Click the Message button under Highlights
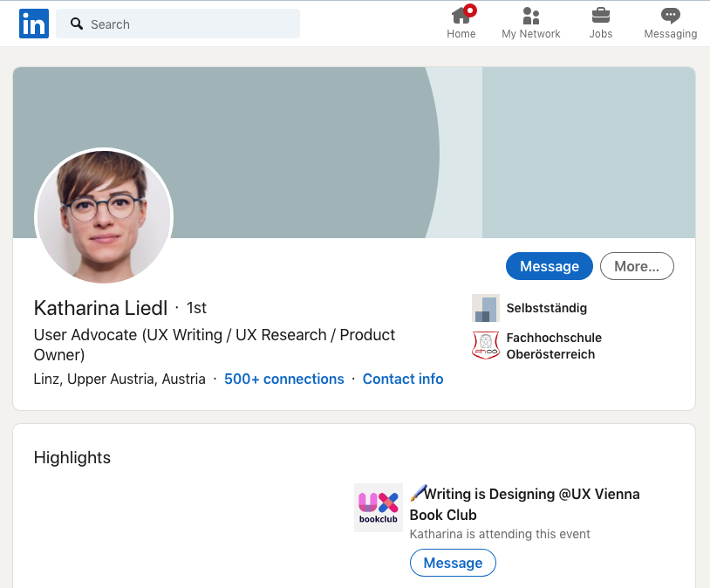Viewport: 710px width, 588px height. [x=453, y=563]
